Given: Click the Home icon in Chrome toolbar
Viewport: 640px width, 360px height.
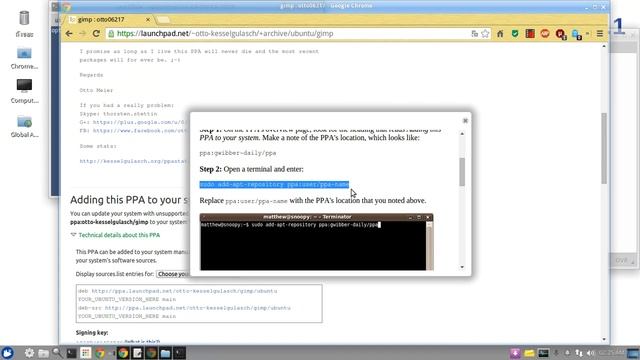Looking at the screenshot, I should coord(500,34).
